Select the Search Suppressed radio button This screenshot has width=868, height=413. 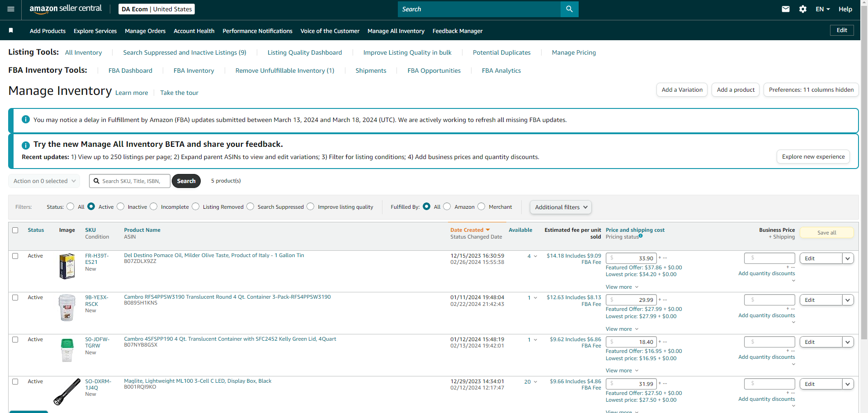pos(250,206)
